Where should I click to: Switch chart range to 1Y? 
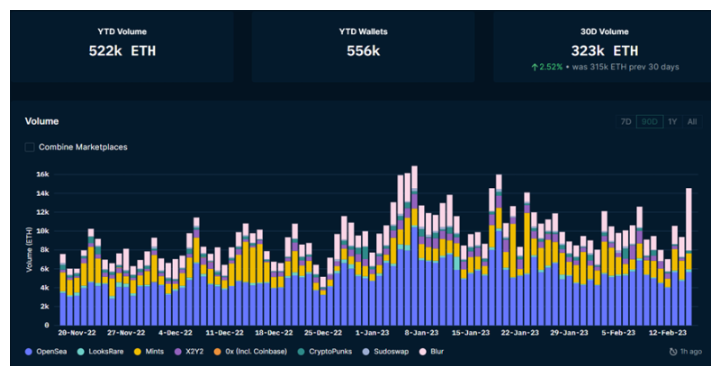coord(673,122)
